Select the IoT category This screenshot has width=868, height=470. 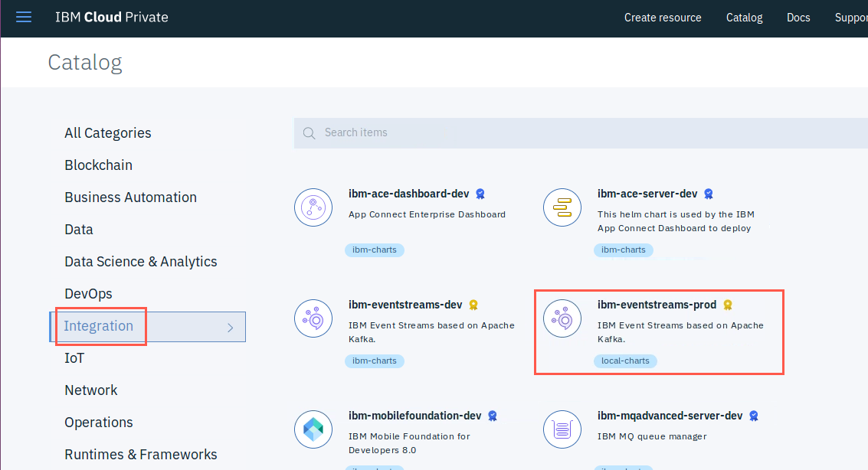click(x=74, y=358)
